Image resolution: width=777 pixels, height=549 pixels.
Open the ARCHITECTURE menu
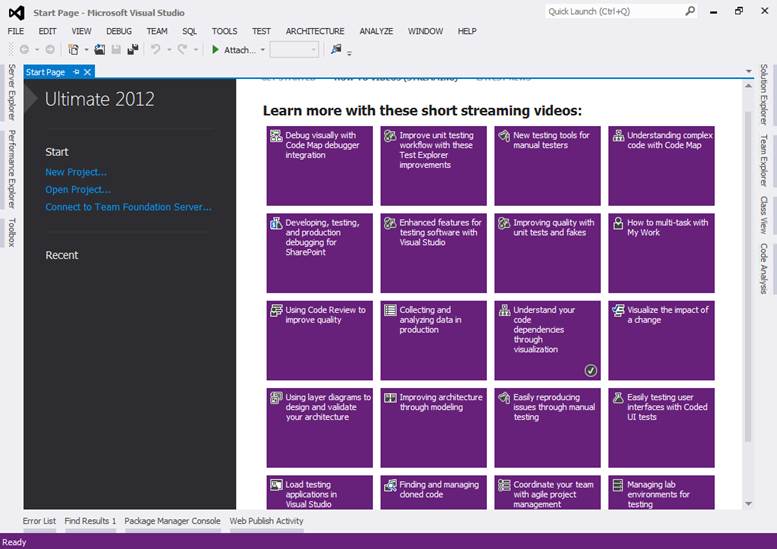pyautogui.click(x=315, y=31)
